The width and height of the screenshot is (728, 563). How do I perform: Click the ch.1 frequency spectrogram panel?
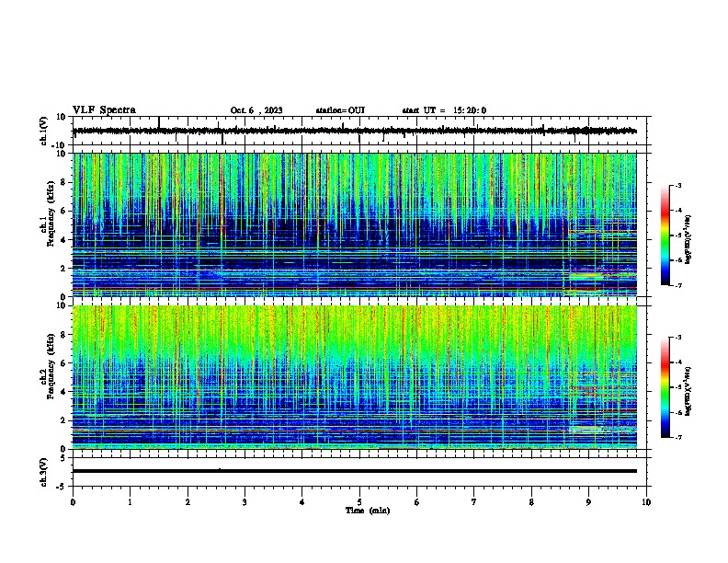(354, 224)
